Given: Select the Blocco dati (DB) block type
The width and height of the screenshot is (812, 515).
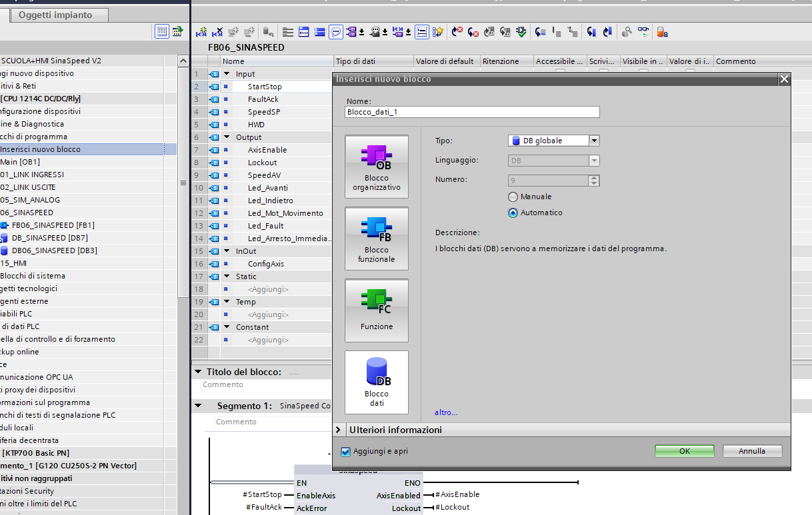Looking at the screenshot, I should 376,382.
